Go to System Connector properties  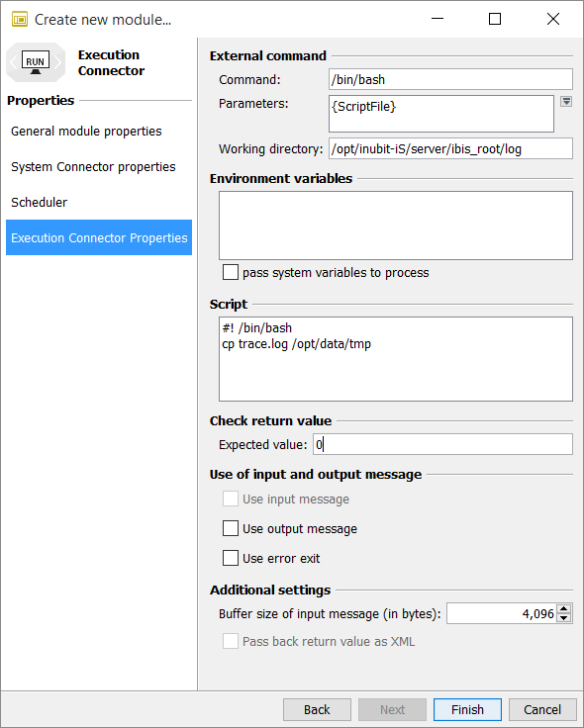(x=99, y=167)
